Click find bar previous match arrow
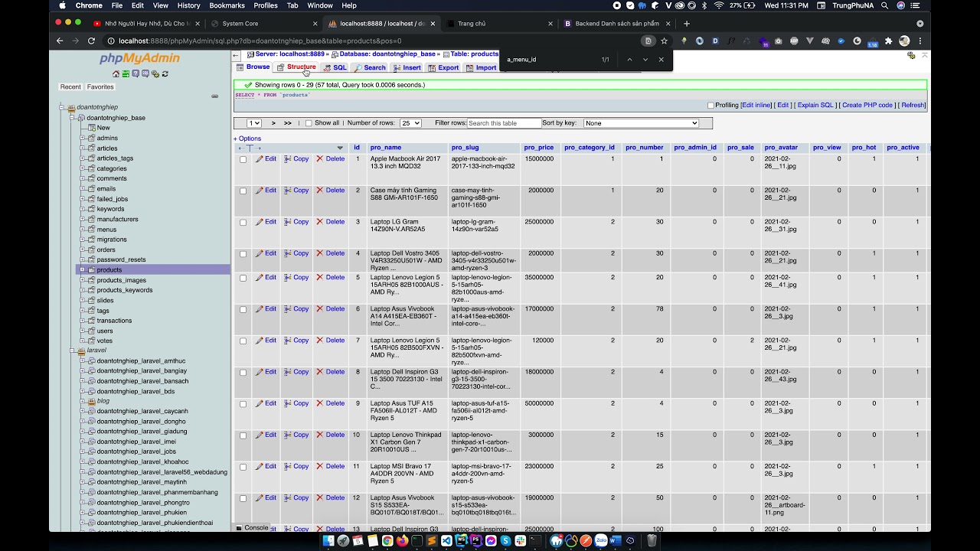 (629, 60)
